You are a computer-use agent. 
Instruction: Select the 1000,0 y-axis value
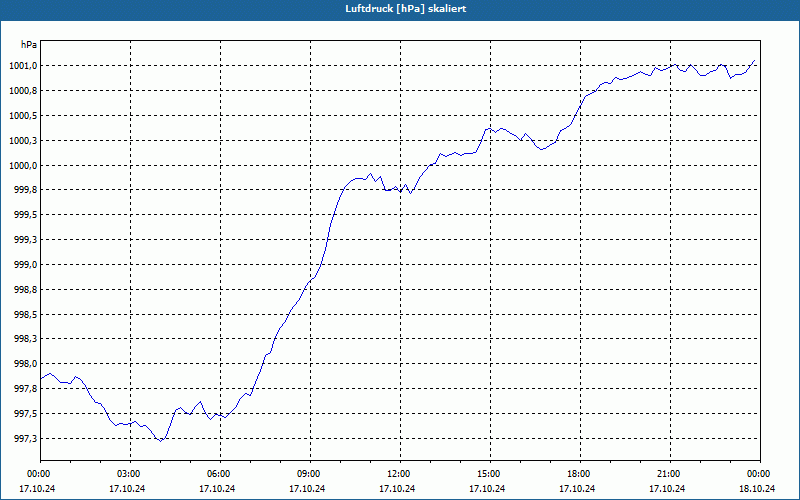23,166
